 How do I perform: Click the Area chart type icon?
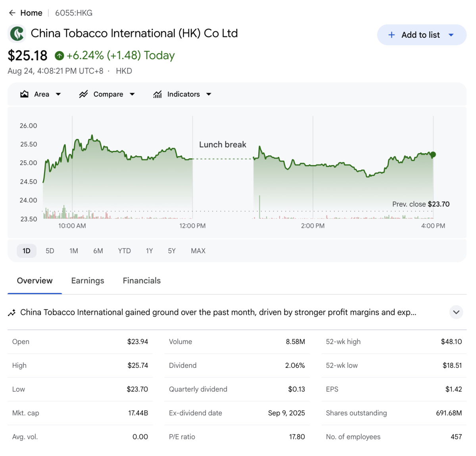(x=25, y=94)
